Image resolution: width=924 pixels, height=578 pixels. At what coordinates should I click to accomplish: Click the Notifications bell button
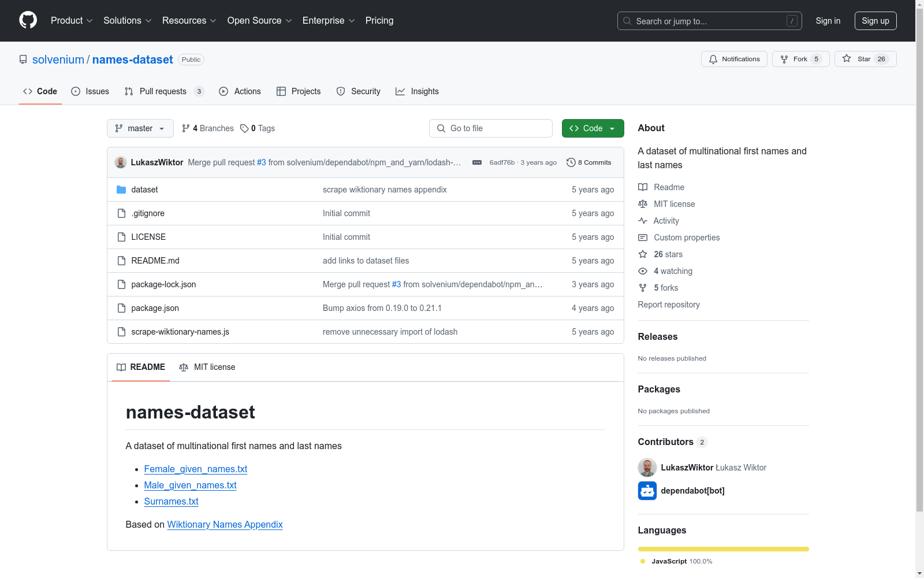734,59
